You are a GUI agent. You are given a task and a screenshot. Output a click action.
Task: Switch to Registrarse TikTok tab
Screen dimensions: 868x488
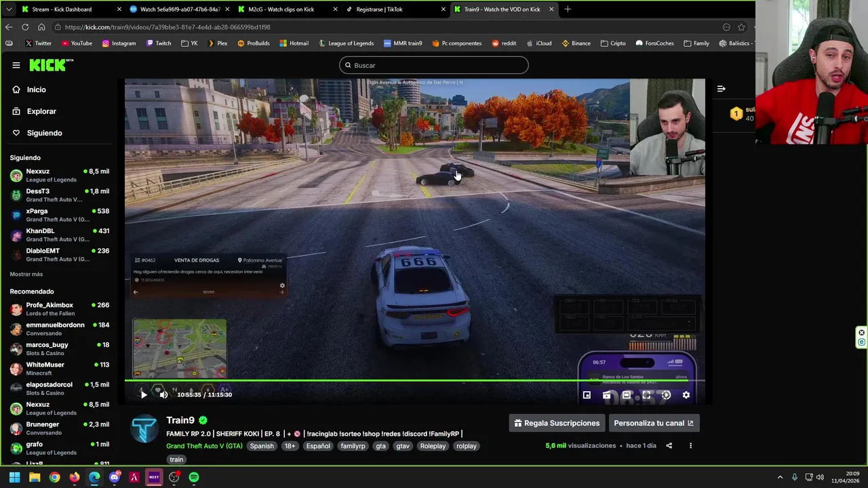tap(395, 9)
